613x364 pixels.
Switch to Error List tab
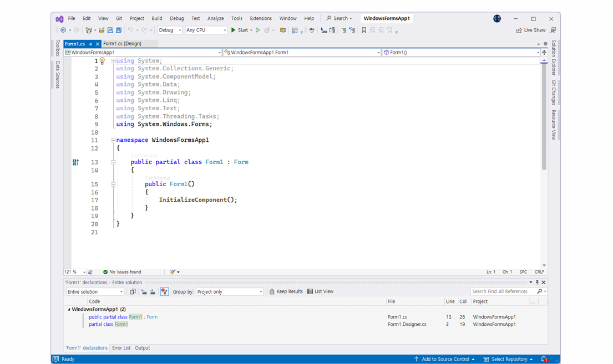pos(121,348)
